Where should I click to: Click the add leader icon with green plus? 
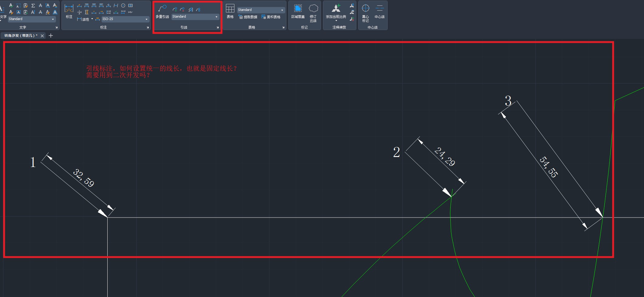click(175, 10)
